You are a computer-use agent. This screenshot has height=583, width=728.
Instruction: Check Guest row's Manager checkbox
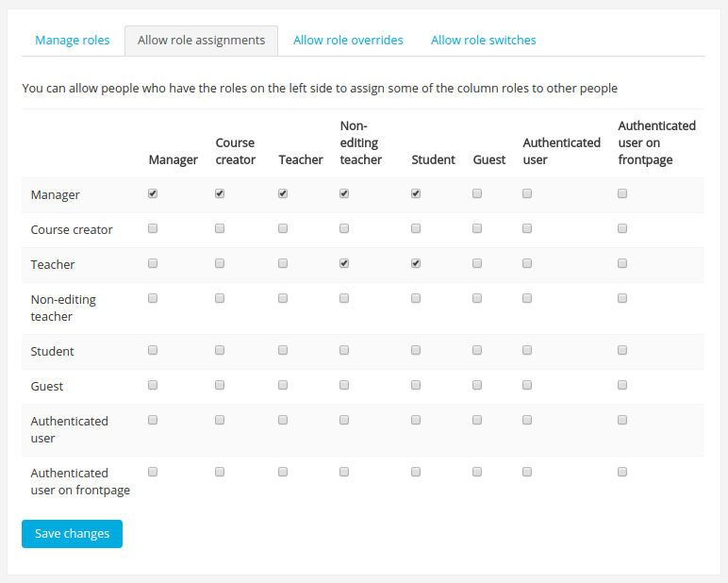(x=153, y=385)
